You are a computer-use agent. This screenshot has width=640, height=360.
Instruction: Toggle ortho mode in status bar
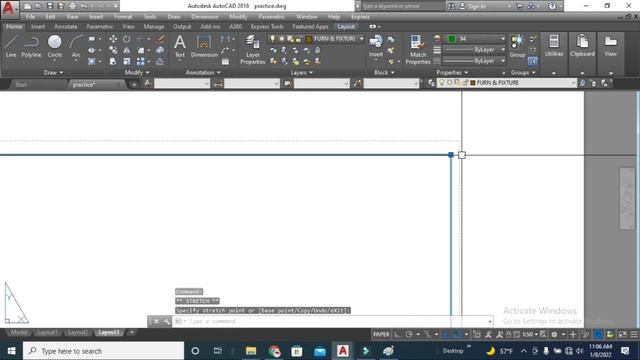point(397,334)
